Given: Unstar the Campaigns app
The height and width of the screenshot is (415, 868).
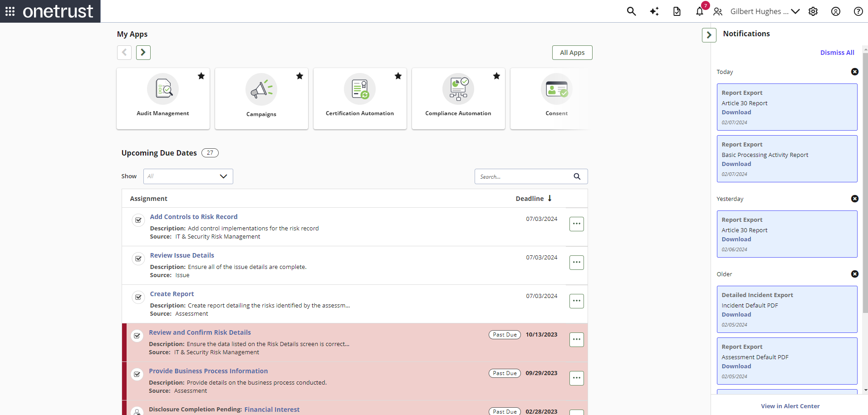Looking at the screenshot, I should click(299, 76).
